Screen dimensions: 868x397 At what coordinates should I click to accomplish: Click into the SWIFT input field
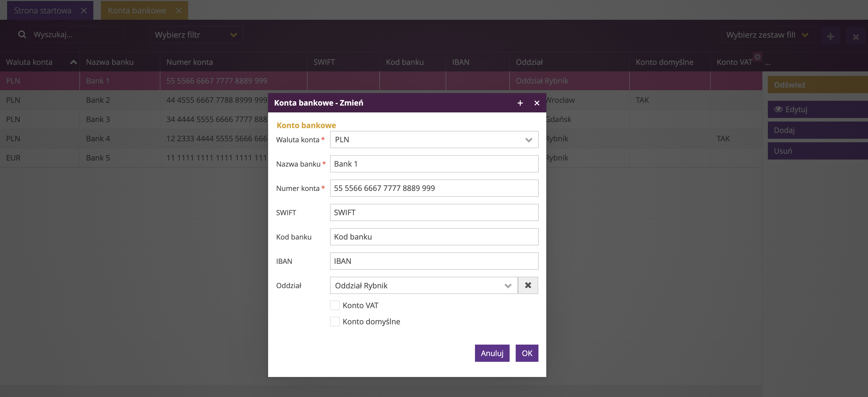coord(434,212)
